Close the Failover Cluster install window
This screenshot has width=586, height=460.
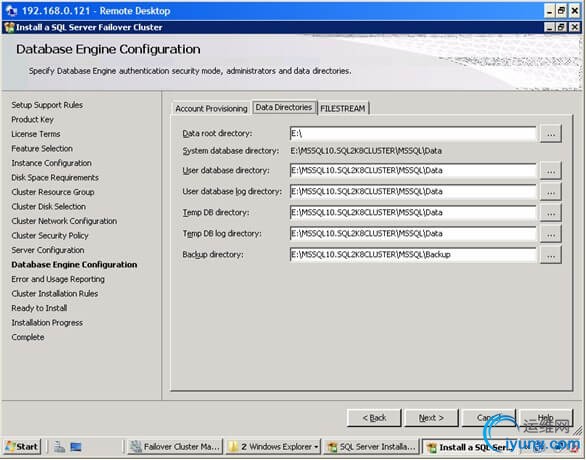click(574, 27)
